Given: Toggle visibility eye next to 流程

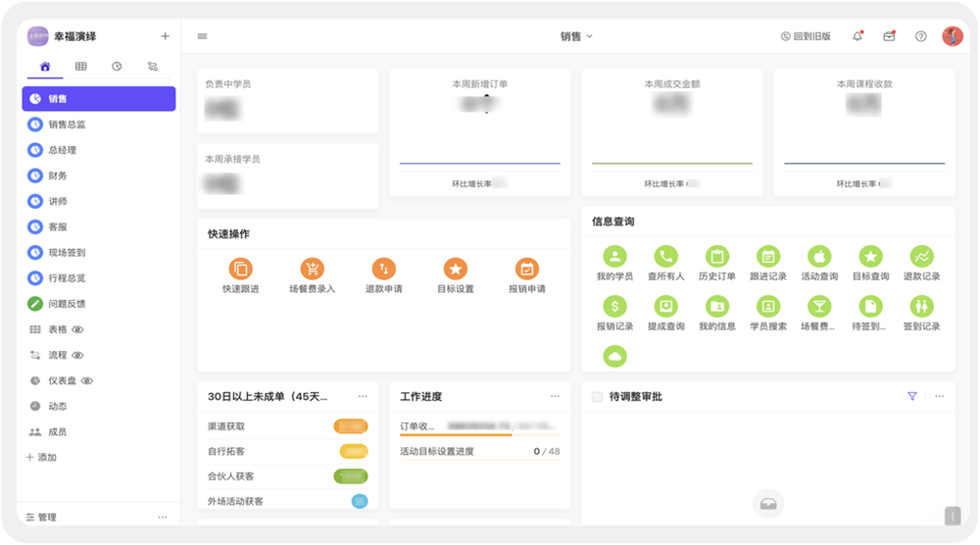Looking at the screenshot, I should click(x=78, y=355).
